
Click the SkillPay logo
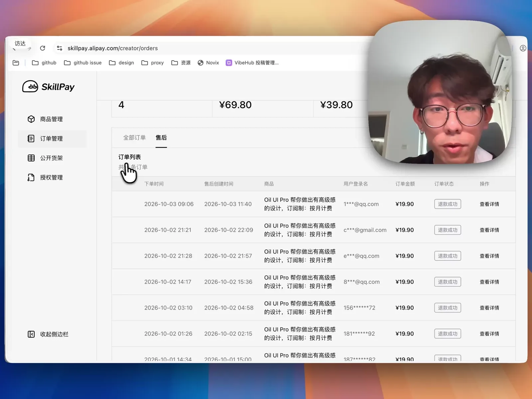point(49,86)
